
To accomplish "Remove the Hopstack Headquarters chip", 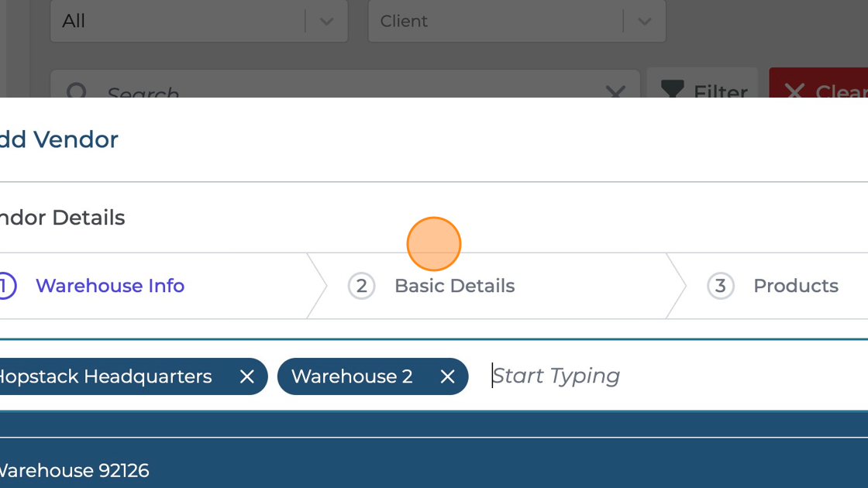I will pyautogui.click(x=246, y=376).
